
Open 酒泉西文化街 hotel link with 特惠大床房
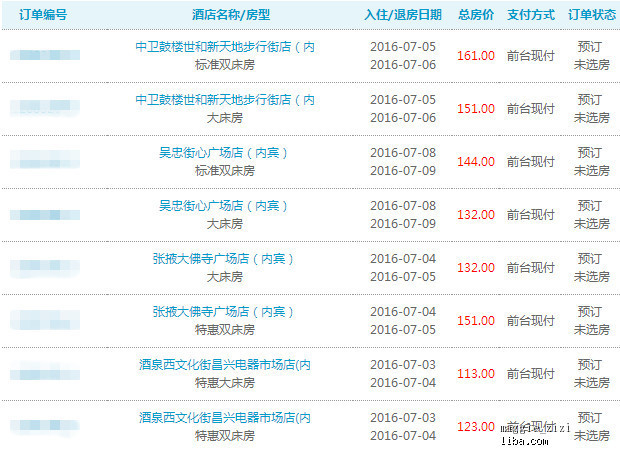[224, 365]
